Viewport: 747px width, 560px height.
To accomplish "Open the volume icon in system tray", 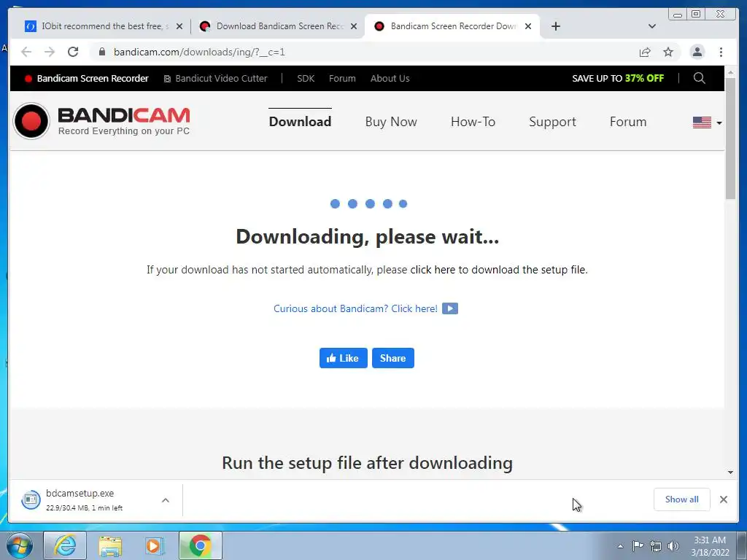I will pyautogui.click(x=673, y=545).
